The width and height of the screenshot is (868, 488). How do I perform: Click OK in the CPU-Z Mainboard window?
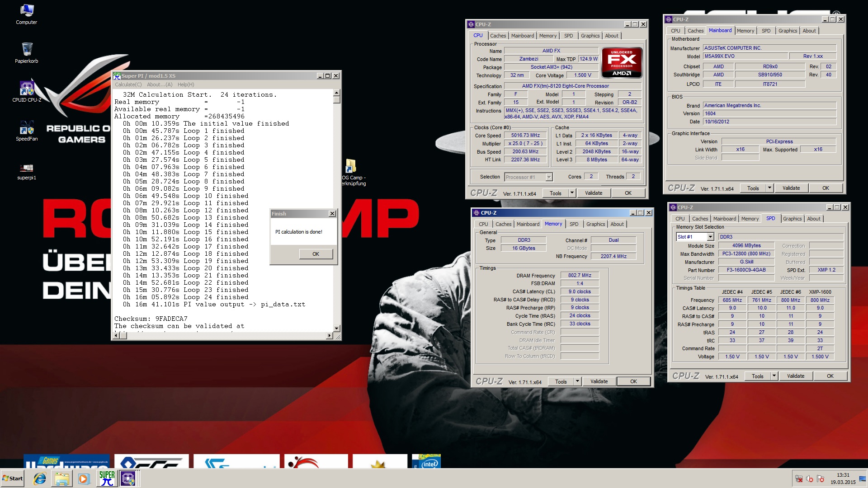pyautogui.click(x=826, y=188)
